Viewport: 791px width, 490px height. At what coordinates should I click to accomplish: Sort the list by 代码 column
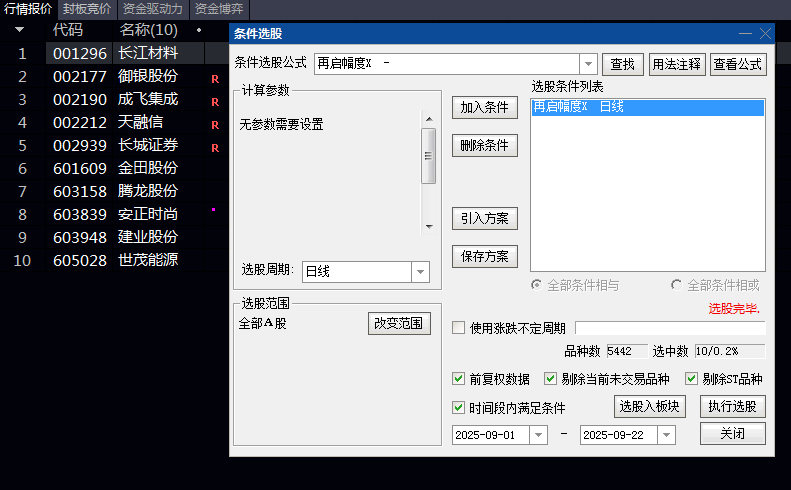[68, 30]
